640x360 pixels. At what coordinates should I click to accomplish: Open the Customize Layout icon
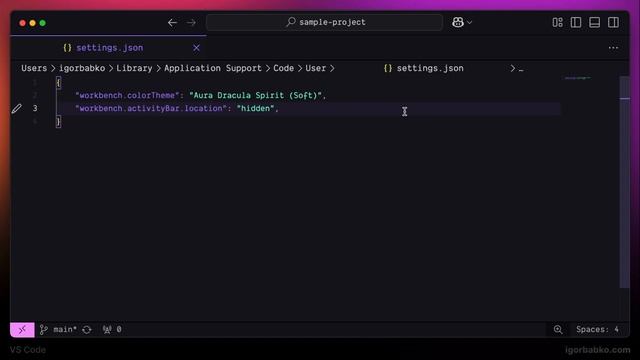(x=558, y=22)
